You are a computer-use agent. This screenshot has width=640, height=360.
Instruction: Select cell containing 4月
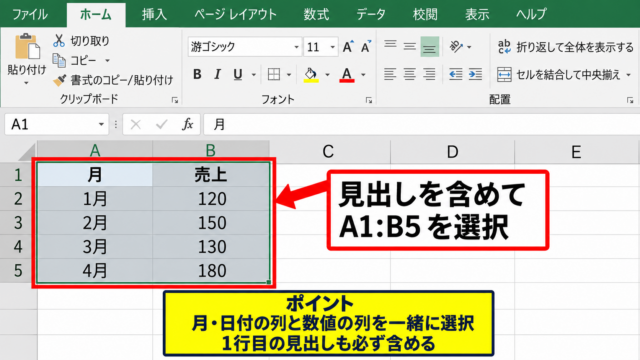95,271
